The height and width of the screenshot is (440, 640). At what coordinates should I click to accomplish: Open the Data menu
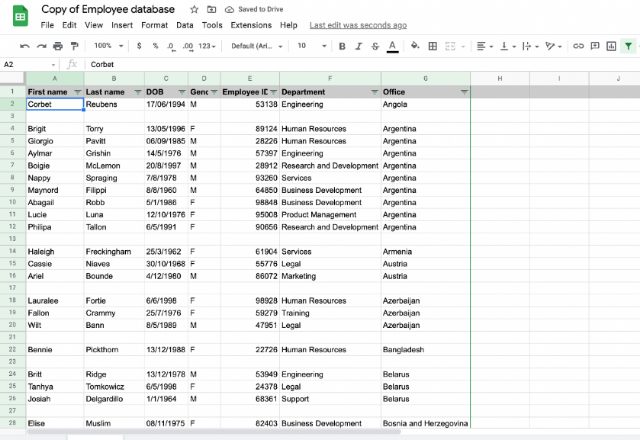click(184, 25)
